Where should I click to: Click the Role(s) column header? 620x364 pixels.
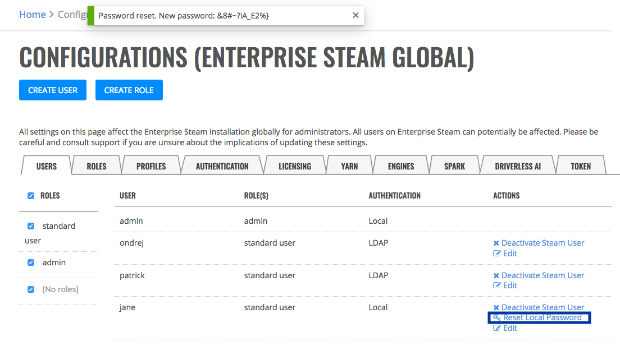coord(256,196)
